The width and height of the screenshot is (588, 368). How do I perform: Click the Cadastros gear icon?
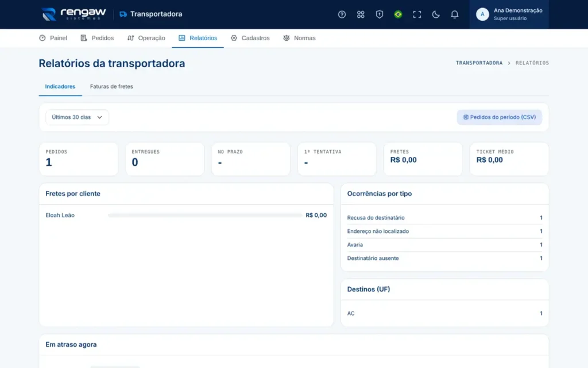234,38
